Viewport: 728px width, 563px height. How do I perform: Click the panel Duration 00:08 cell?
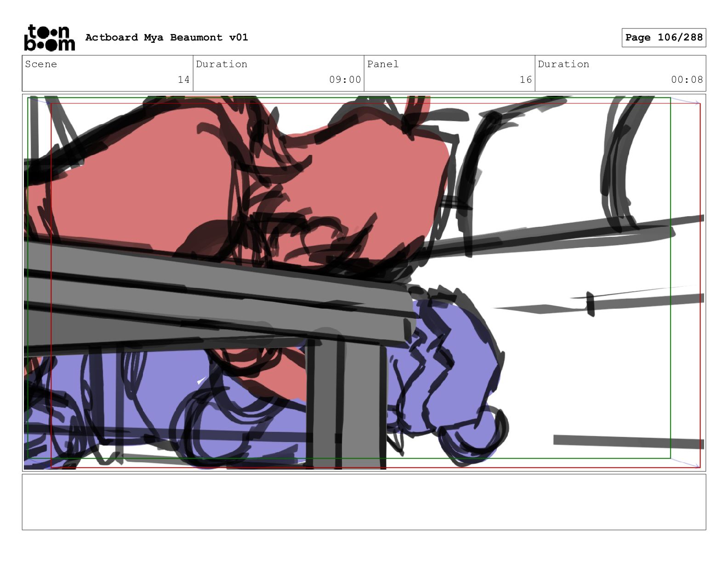[x=620, y=73]
